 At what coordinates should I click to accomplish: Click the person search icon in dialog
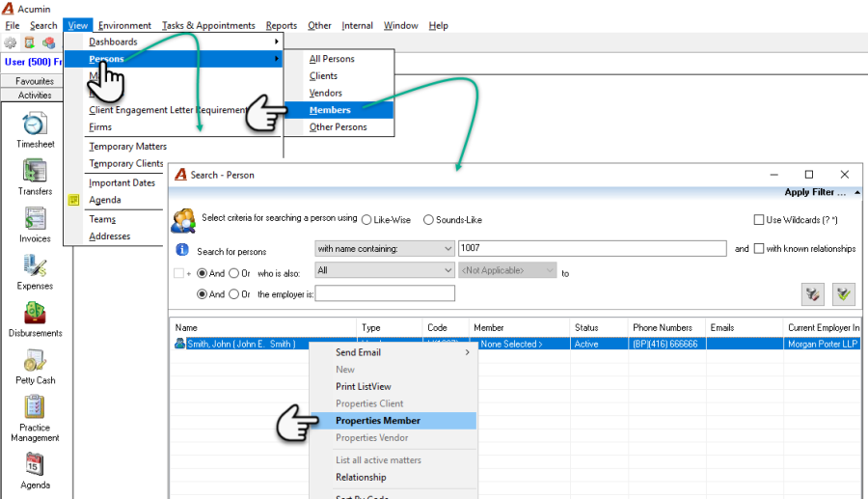(184, 220)
